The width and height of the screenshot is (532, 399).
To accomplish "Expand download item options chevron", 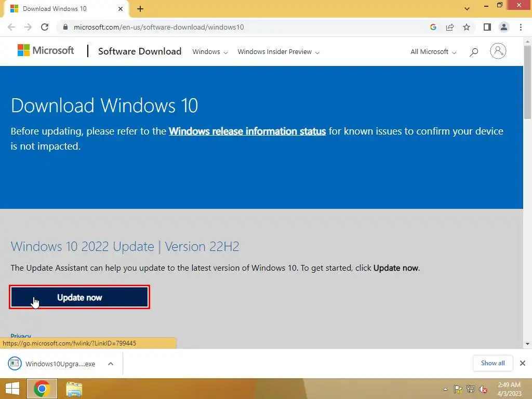I will (111, 364).
